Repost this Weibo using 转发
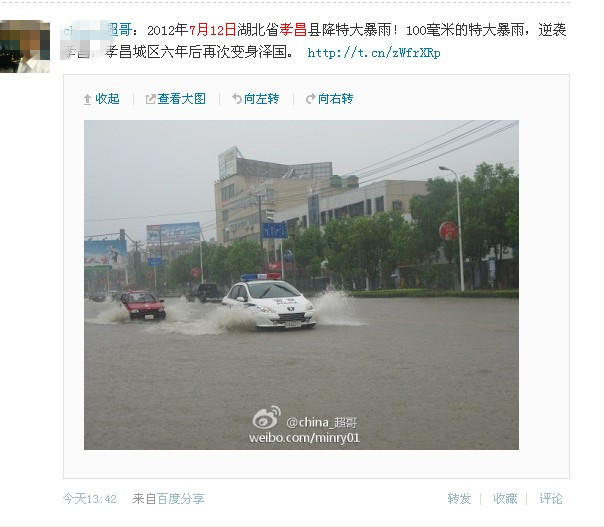Image resolution: width=604 pixels, height=527 pixels. pos(459,499)
